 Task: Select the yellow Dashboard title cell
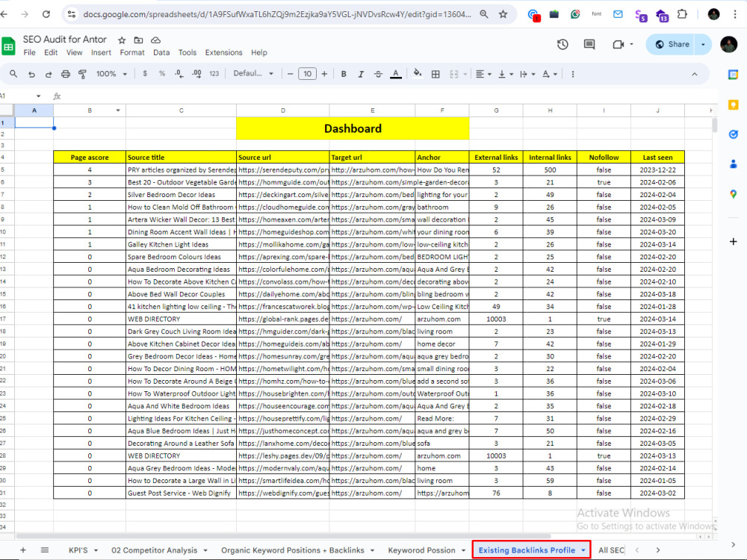tap(353, 128)
